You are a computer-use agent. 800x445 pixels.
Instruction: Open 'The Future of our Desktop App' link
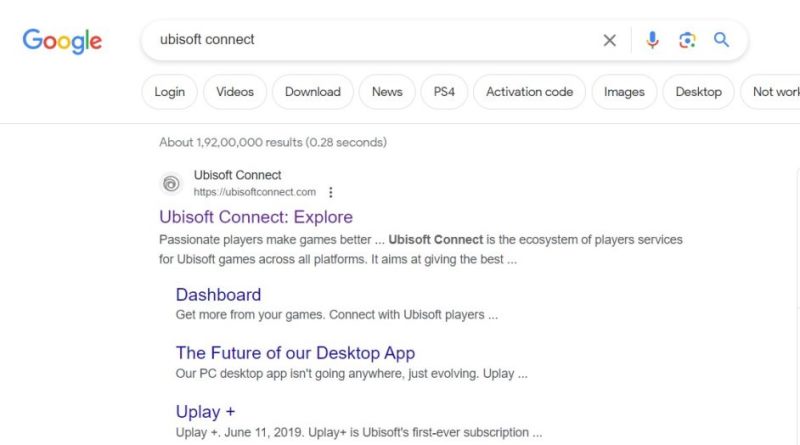[295, 353]
